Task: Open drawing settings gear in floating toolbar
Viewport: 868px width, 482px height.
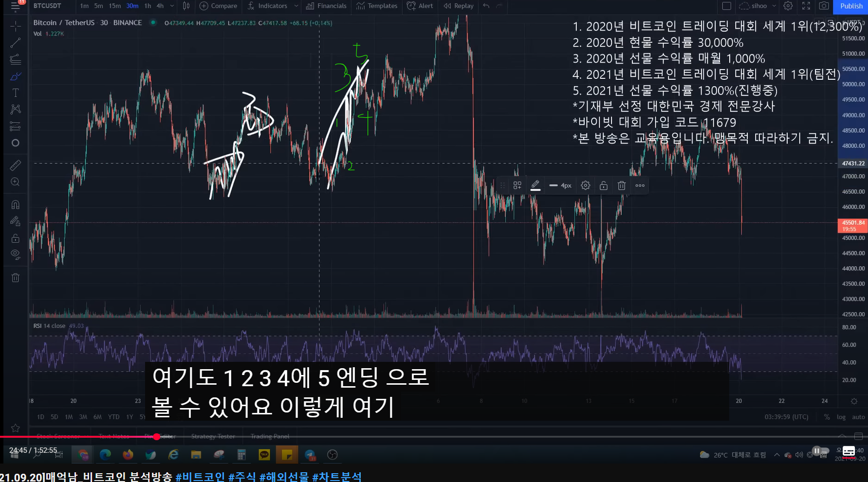Action: (x=586, y=185)
